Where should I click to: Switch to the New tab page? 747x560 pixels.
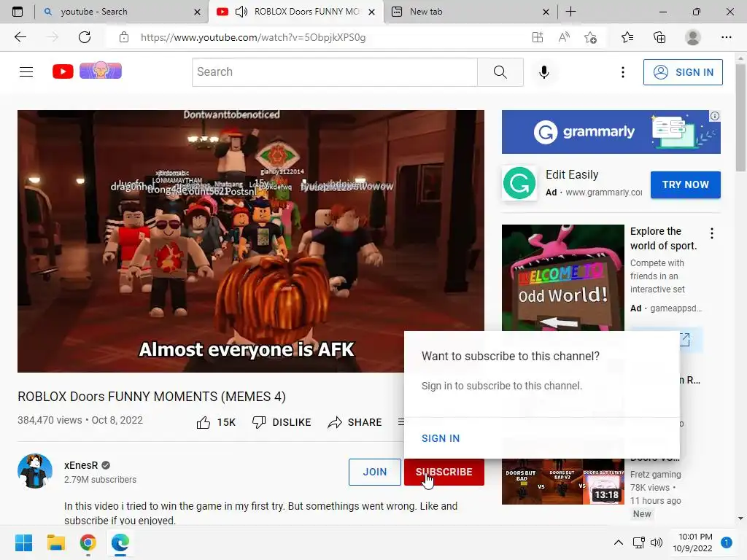469,12
